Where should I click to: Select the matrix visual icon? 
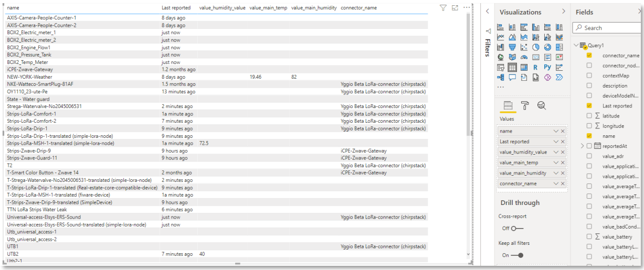(x=524, y=67)
